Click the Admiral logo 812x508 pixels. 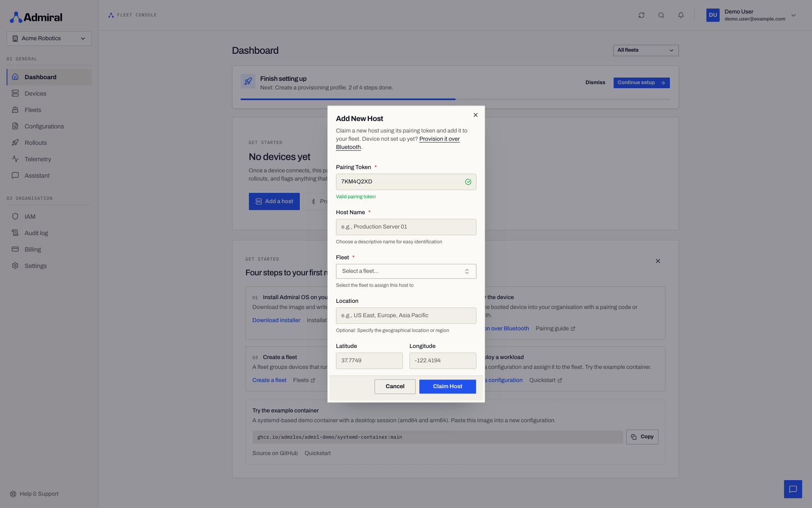(x=36, y=17)
